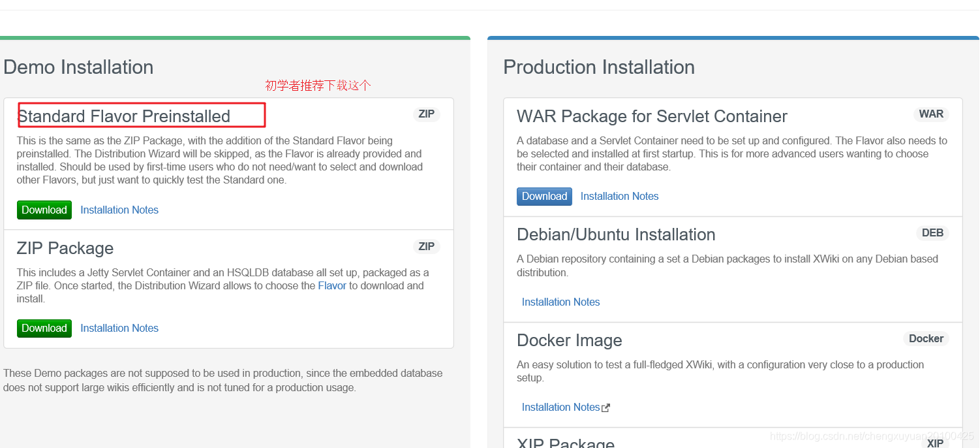Select the Docker Image heading

[x=570, y=340]
